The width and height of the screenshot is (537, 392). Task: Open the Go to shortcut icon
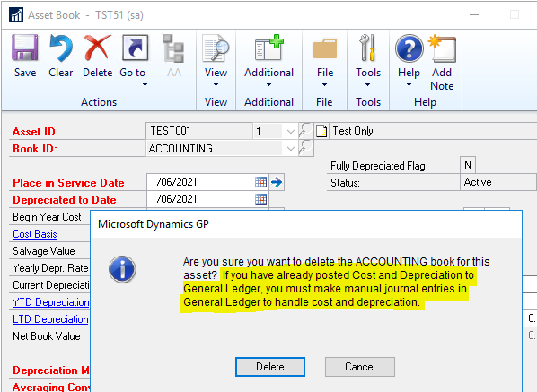pos(135,48)
